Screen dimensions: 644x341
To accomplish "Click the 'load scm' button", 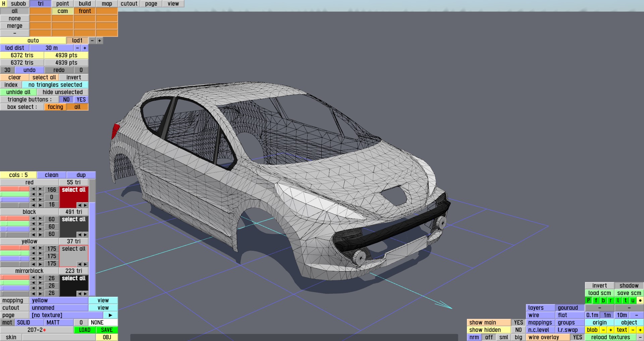I will point(600,293).
